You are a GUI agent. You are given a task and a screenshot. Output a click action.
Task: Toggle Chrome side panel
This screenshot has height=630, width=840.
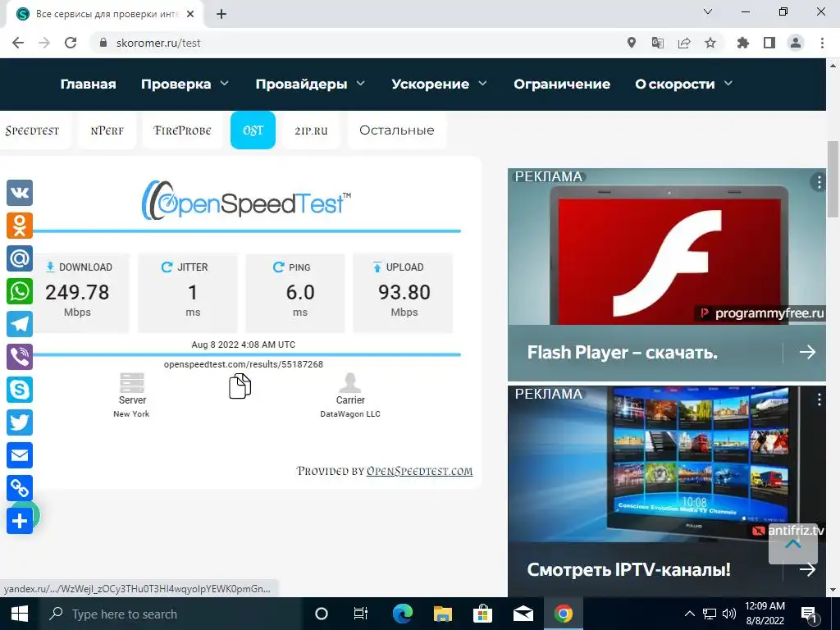pos(769,43)
